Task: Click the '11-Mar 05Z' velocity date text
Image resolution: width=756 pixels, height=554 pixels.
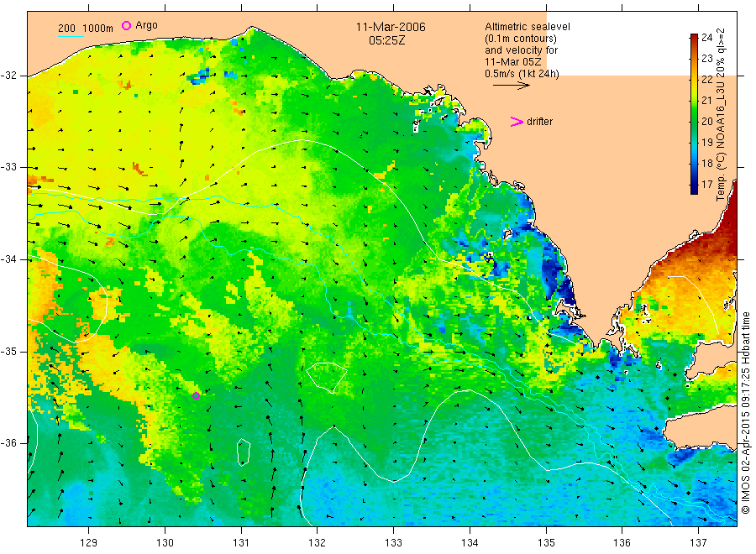Action: (x=513, y=62)
